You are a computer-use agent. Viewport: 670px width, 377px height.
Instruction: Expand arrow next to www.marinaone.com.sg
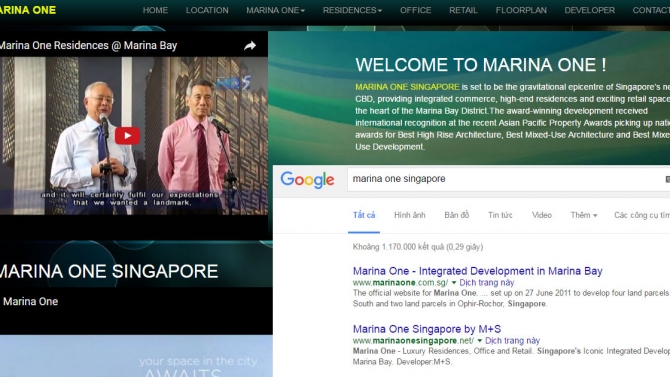(454, 283)
